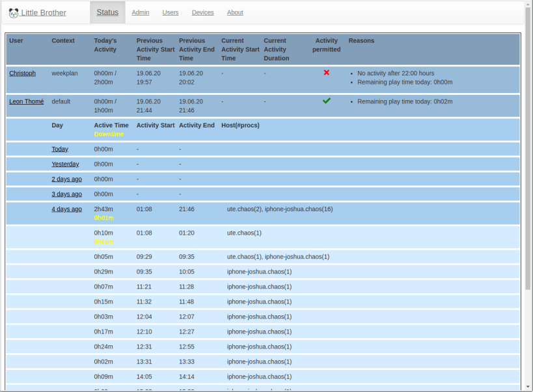Click the 'Reasons' column header

pos(361,40)
